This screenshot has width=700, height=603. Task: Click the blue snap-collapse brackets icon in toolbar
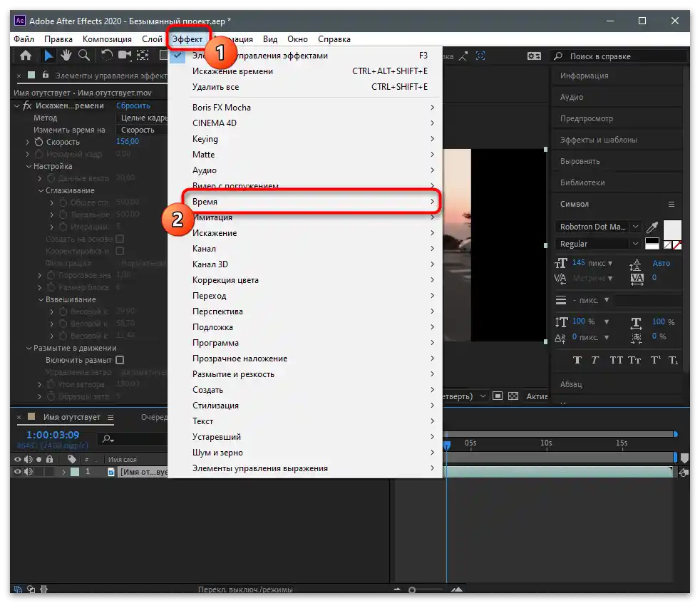click(x=480, y=56)
